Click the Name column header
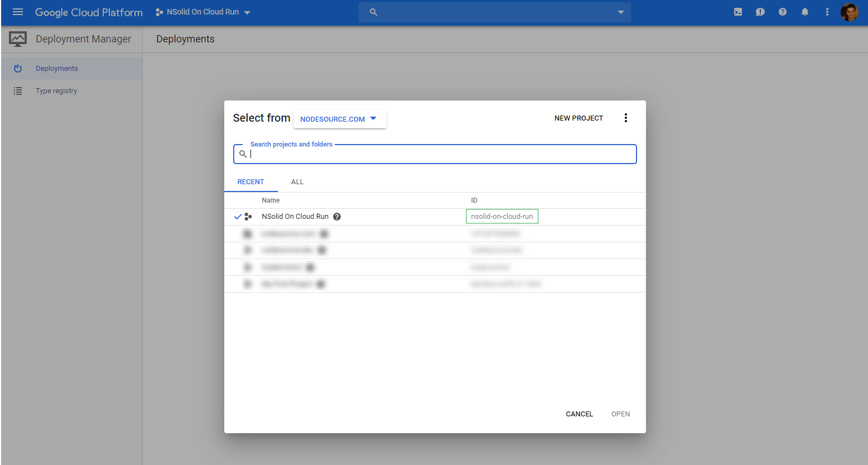 pos(271,200)
